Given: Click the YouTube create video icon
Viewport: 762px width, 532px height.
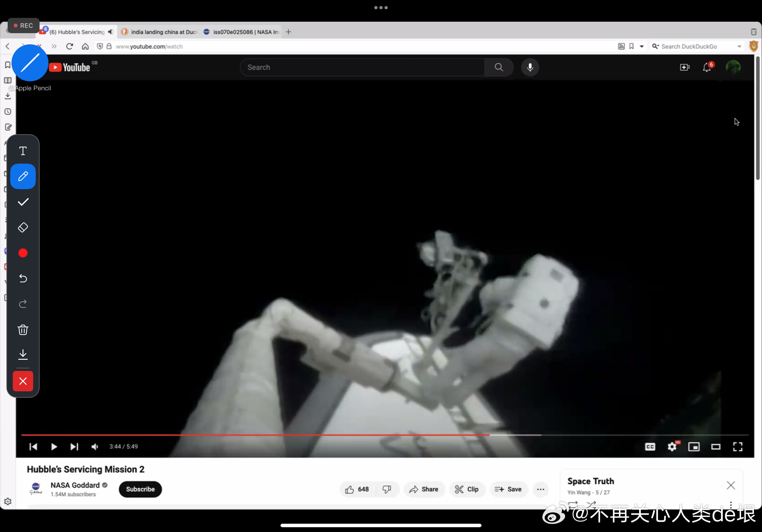Looking at the screenshot, I should 684,67.
